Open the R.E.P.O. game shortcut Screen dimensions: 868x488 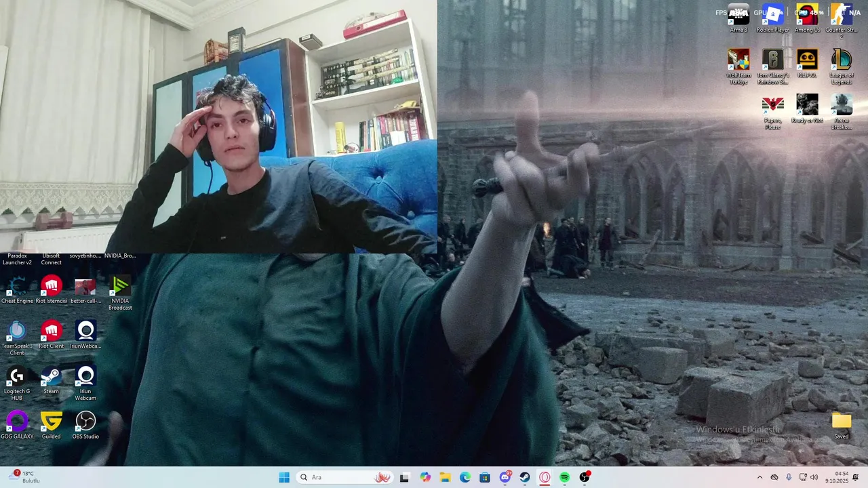click(x=807, y=63)
